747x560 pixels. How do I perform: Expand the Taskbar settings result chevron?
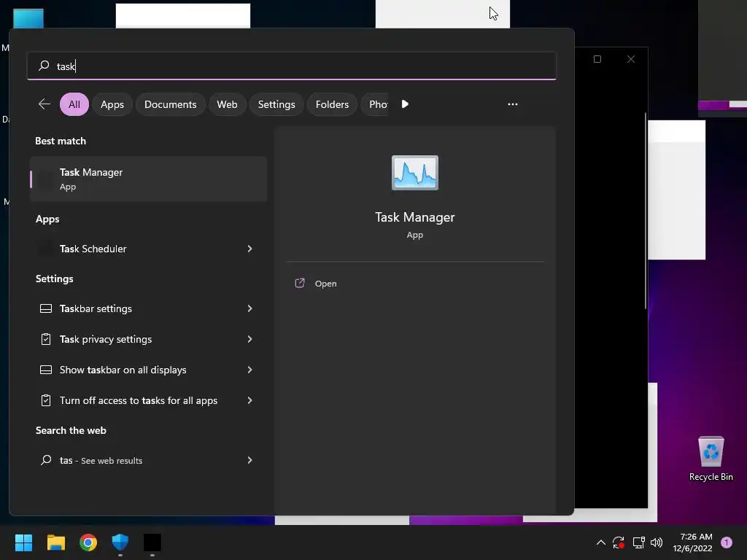pos(249,308)
